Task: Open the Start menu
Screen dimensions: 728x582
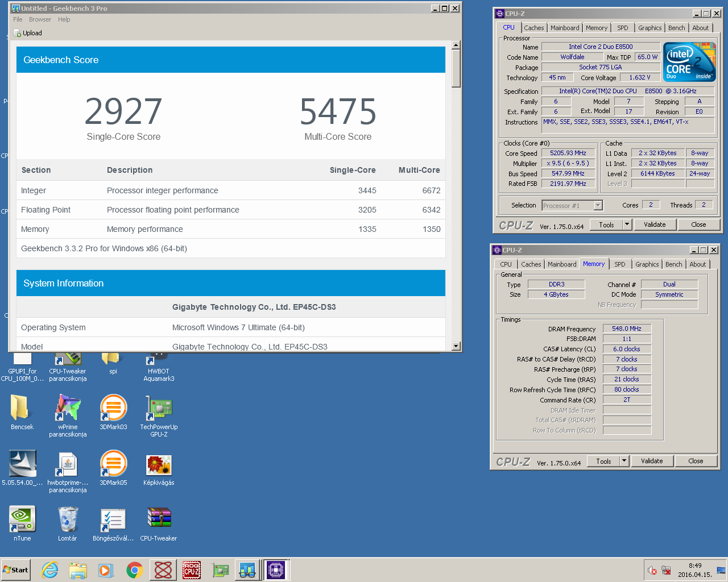Action: 15,570
